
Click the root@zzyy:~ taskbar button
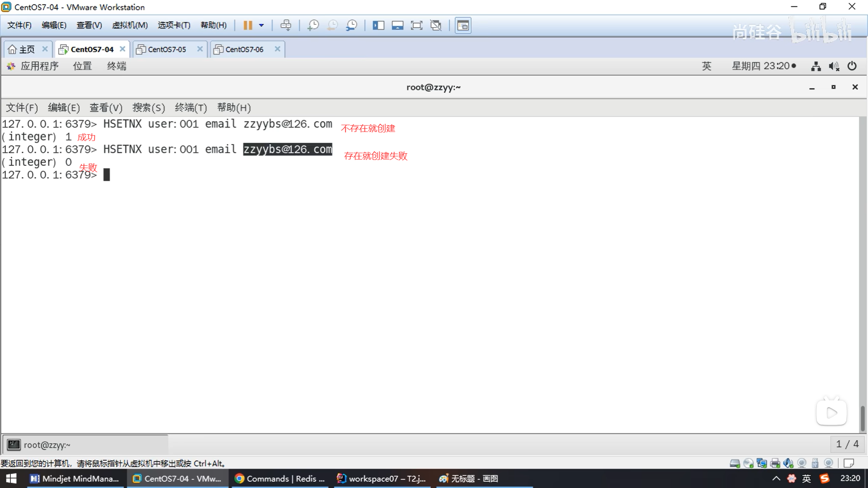coord(47,445)
